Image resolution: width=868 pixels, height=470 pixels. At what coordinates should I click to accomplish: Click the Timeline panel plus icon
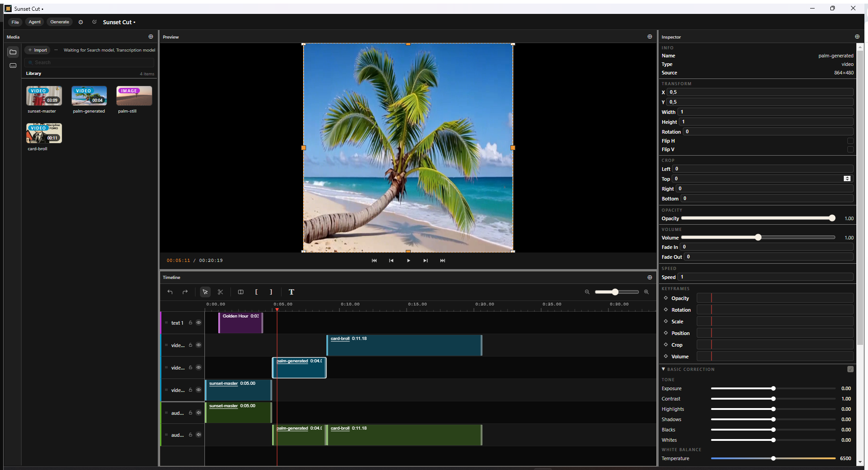650,277
